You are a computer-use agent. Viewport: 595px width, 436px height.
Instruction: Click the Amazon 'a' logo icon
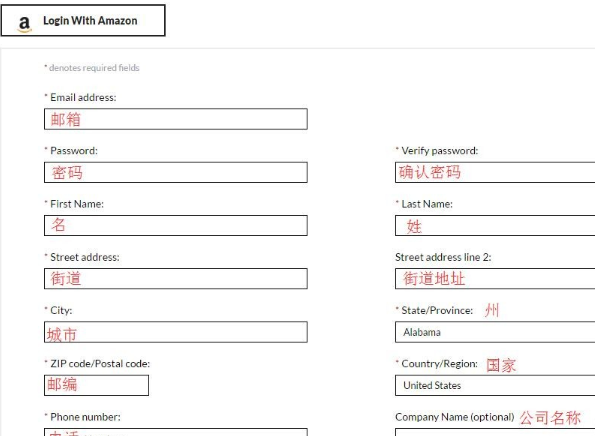tap(24, 24)
